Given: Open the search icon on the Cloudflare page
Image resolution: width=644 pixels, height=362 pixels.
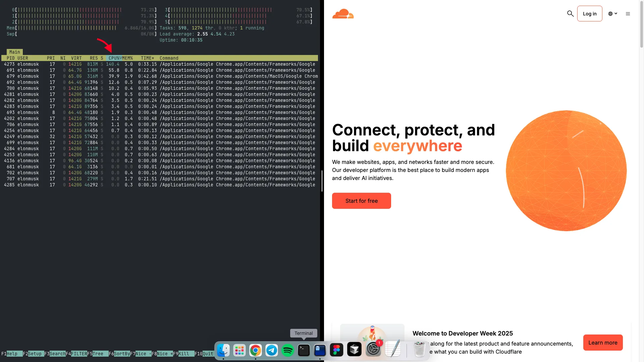Looking at the screenshot, I should (570, 14).
